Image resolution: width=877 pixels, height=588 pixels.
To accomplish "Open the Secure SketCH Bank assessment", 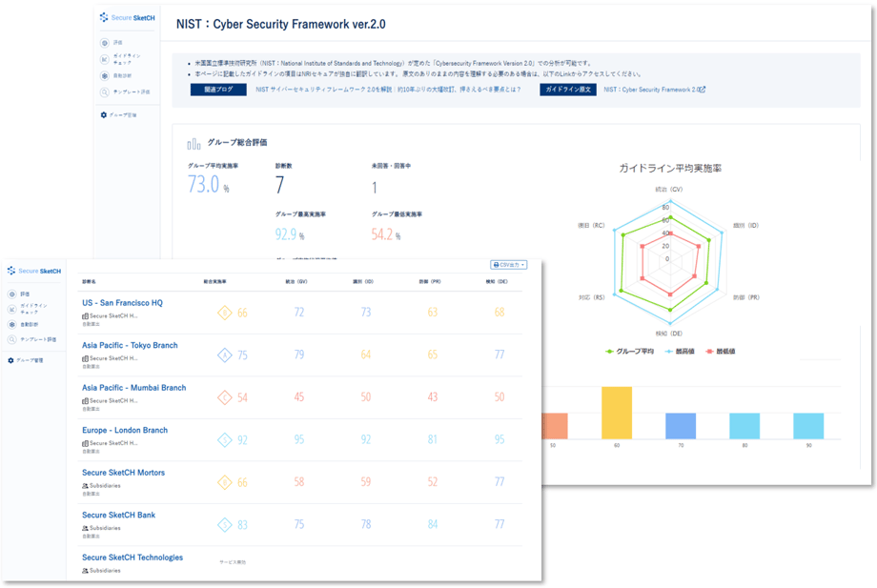I will coord(118,516).
